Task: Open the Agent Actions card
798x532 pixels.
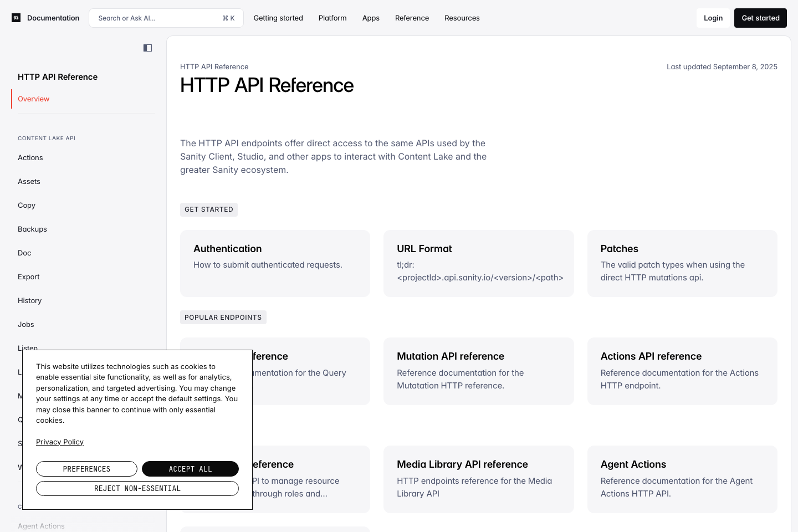Action: [x=682, y=479]
